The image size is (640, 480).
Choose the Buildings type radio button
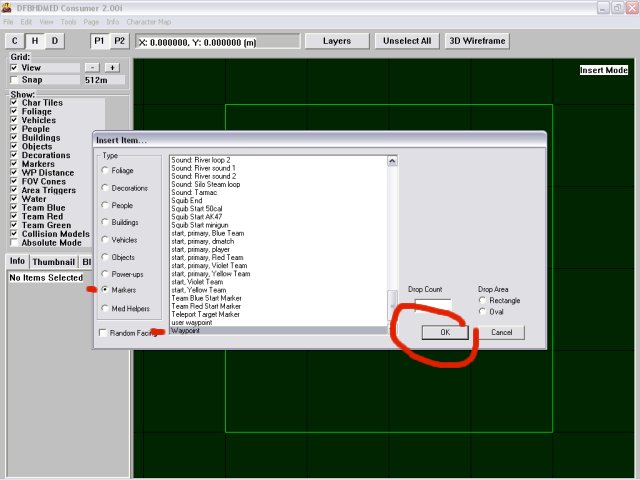tap(104, 222)
